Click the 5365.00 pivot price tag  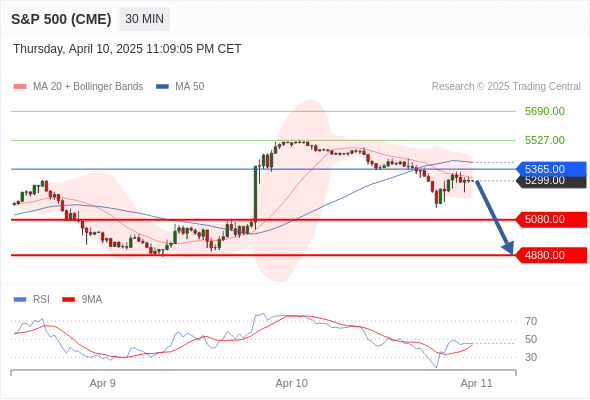(551, 169)
